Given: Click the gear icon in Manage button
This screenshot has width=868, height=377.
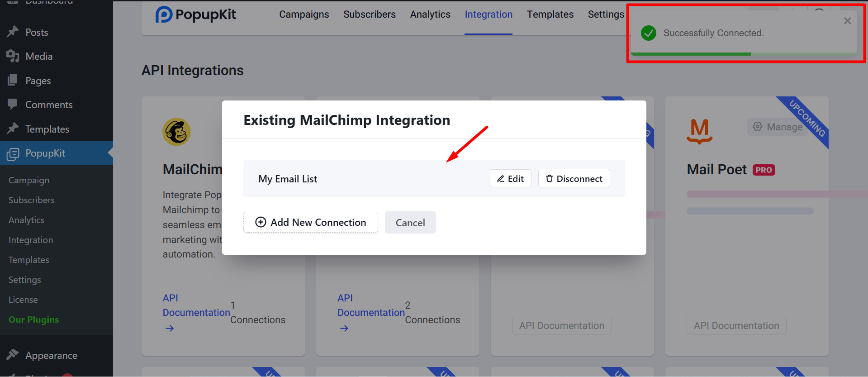Looking at the screenshot, I should (x=758, y=127).
